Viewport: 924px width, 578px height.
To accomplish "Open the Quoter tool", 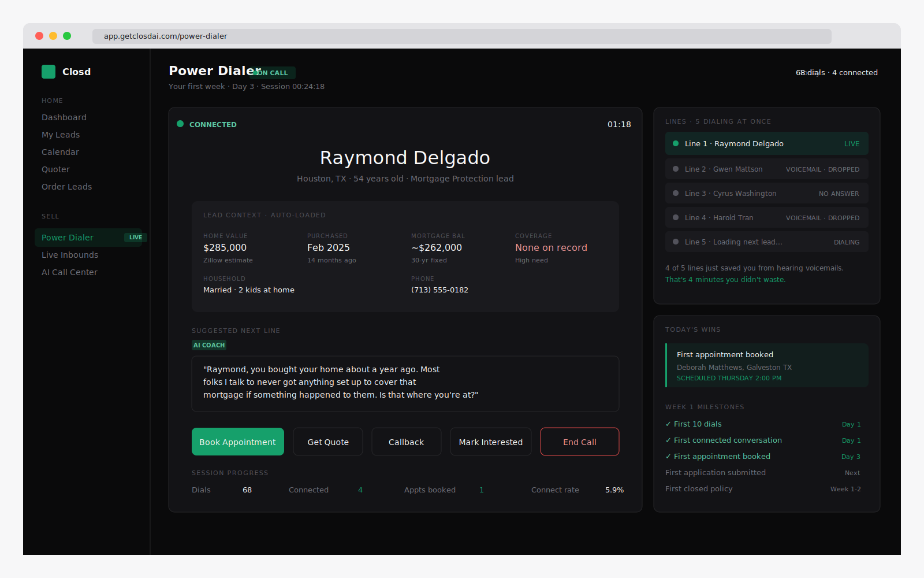I will (x=55, y=169).
